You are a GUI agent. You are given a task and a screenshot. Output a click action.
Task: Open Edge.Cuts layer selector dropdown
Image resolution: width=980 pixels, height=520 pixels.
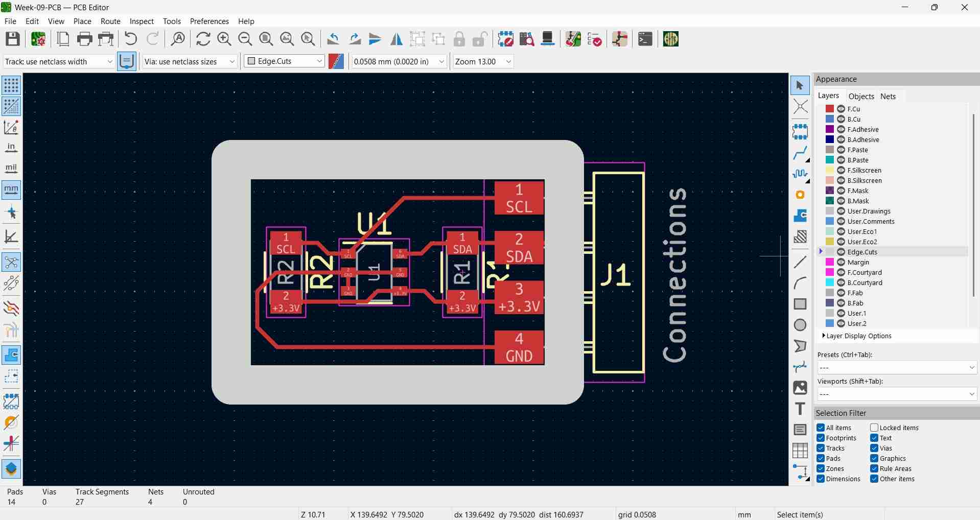pyautogui.click(x=284, y=61)
